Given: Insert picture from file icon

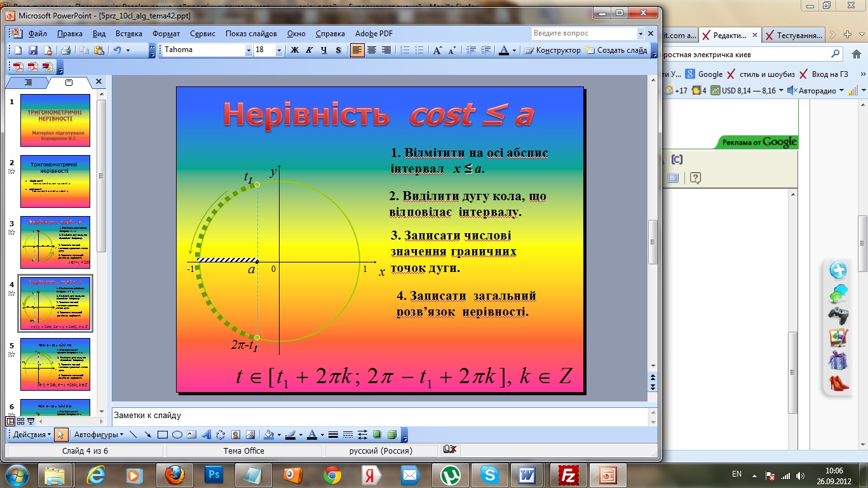Looking at the screenshot, I should coord(250,435).
